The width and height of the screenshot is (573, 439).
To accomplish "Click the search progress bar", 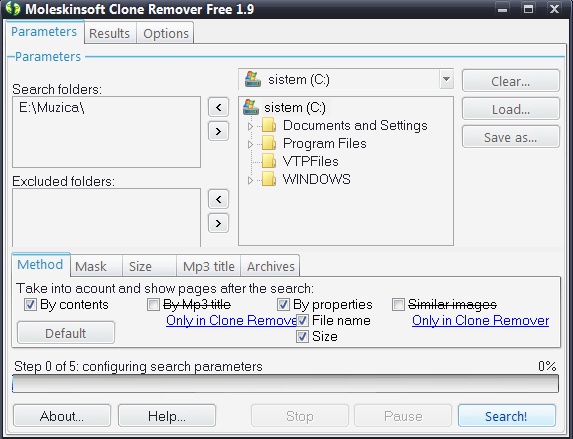I will point(285,383).
